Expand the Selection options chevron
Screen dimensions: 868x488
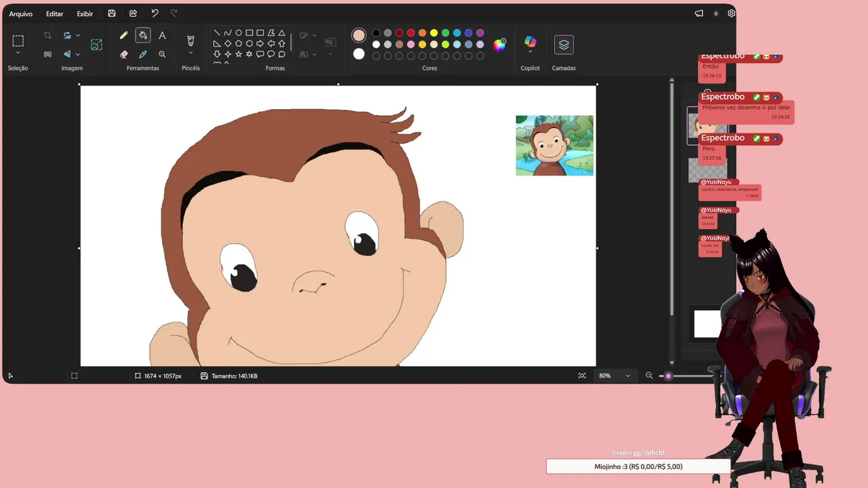[x=18, y=53]
